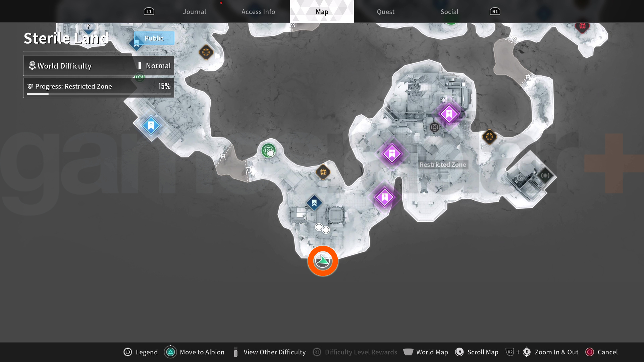This screenshot has width=644, height=362.
Task: Expand the Access Info tab panel
Action: point(258,11)
